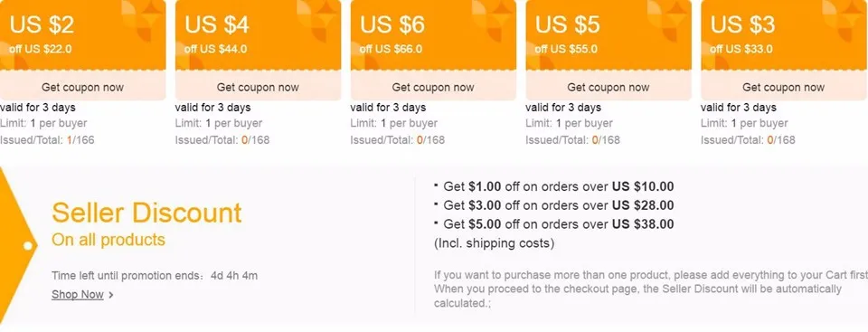This screenshot has height=332, width=868.
Task: Claim the US $6 off coupon
Action: tap(433, 87)
